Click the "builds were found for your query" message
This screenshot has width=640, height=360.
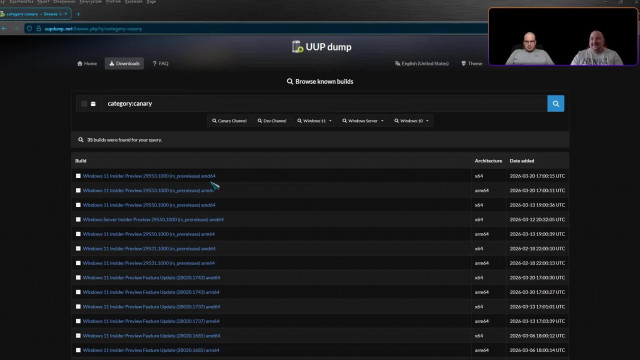tap(124, 140)
